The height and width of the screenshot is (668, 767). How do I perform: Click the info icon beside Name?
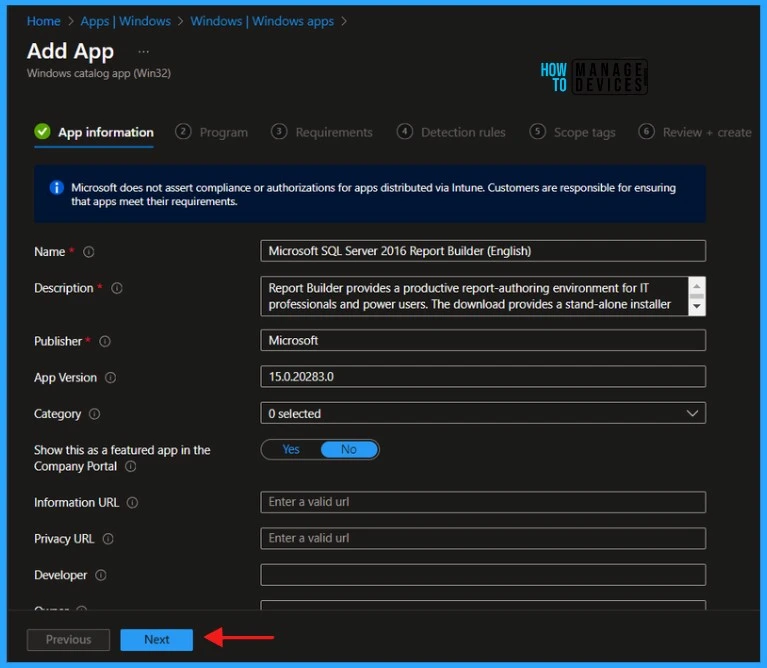89,252
